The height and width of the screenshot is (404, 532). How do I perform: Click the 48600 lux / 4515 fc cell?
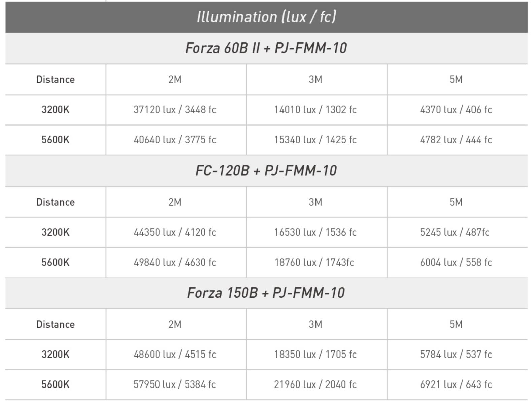click(x=175, y=355)
